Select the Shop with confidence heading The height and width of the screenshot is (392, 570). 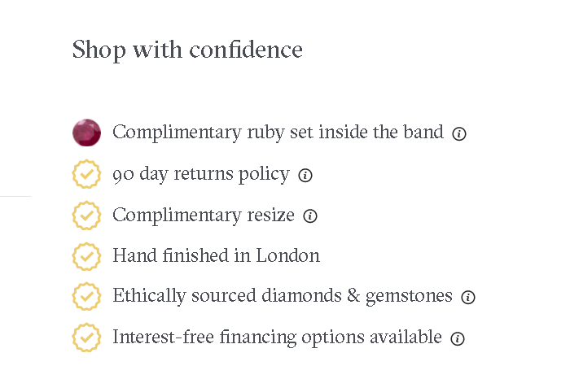[x=187, y=50]
